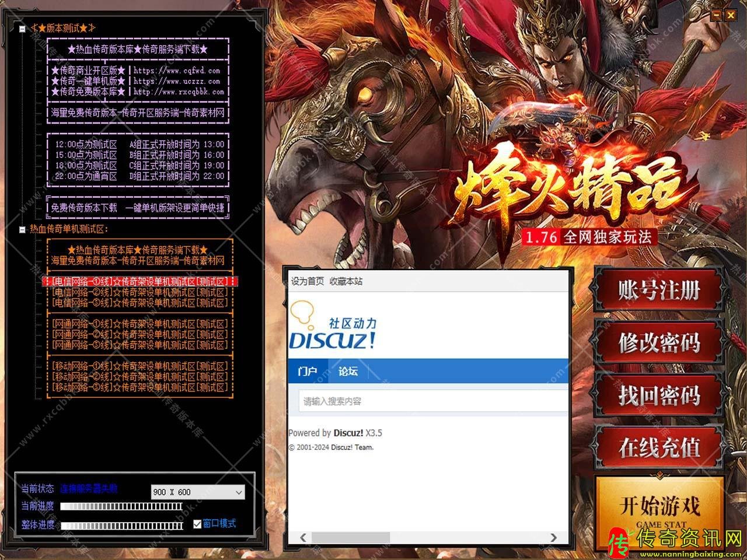Screen dimensions: 747x560
Task: Select server 网通网络-①线 test zone
Action: 140,324
